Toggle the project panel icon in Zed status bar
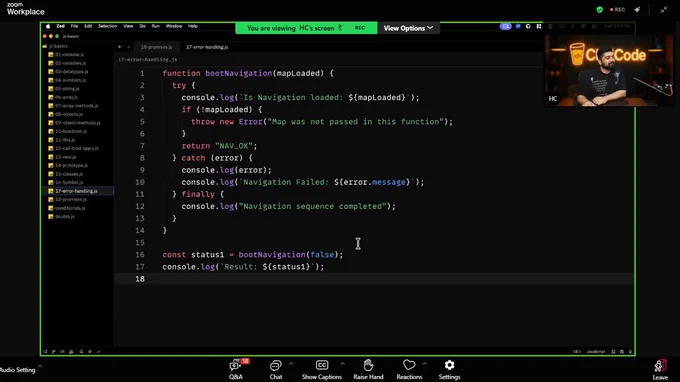 pos(45,352)
